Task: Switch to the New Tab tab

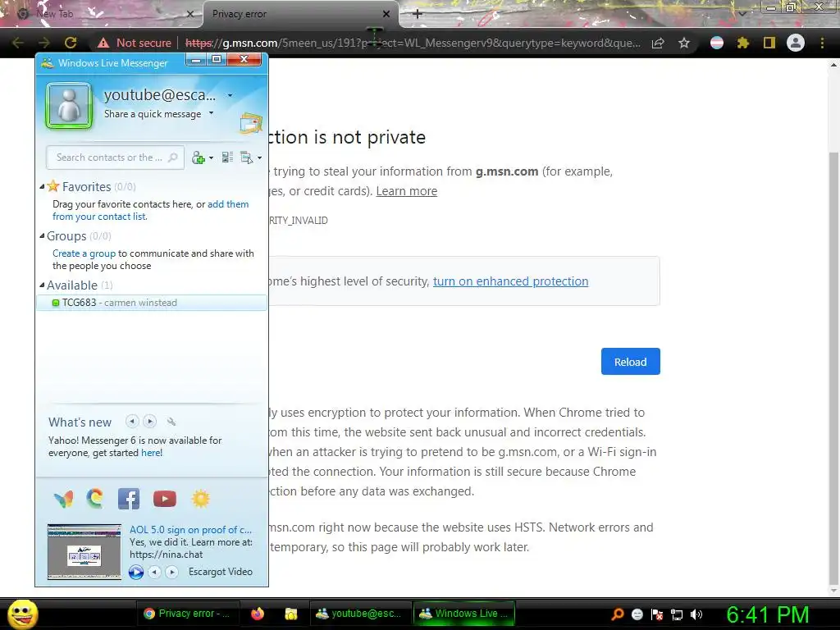Action: click(x=102, y=14)
